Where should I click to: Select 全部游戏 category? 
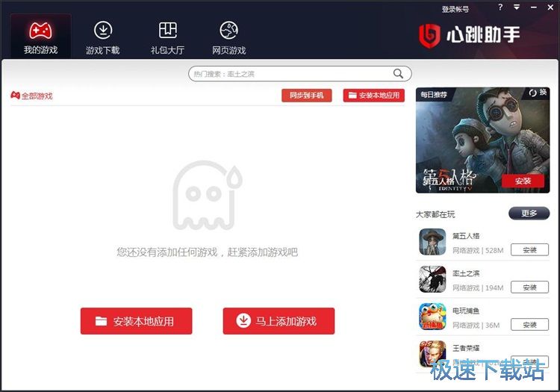pos(31,96)
